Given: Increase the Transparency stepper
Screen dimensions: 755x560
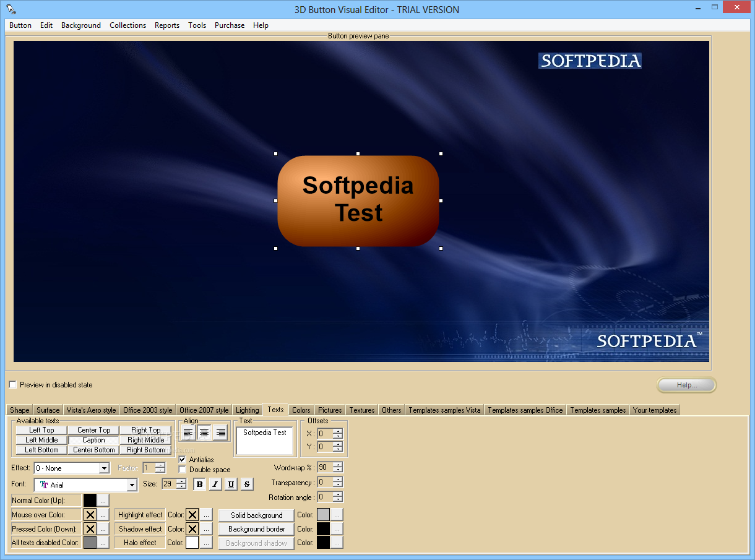Looking at the screenshot, I should point(338,480).
